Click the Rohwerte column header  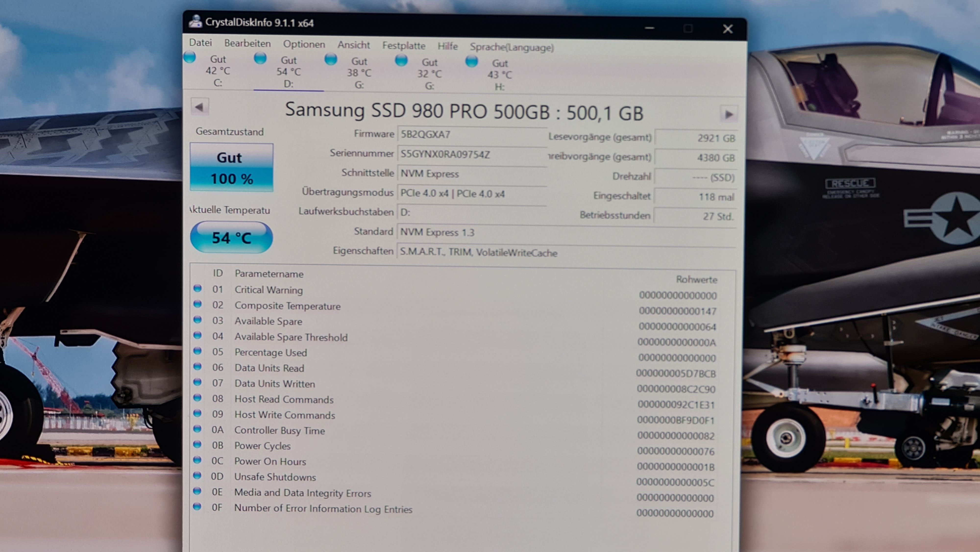coord(696,279)
